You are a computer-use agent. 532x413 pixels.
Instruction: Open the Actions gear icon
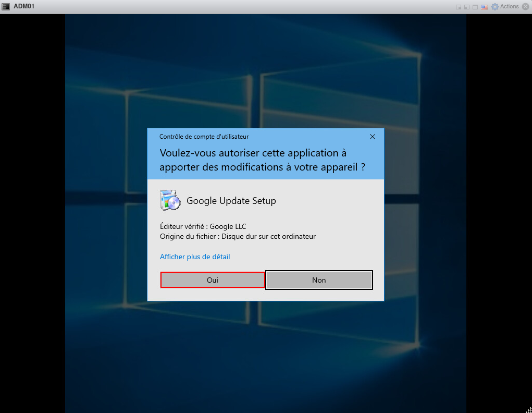click(x=494, y=7)
